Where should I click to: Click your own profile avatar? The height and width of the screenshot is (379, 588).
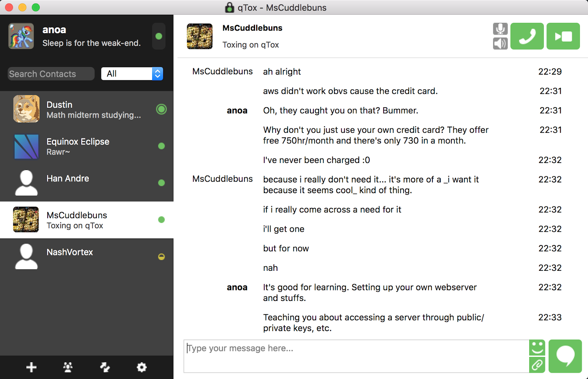pyautogui.click(x=21, y=36)
